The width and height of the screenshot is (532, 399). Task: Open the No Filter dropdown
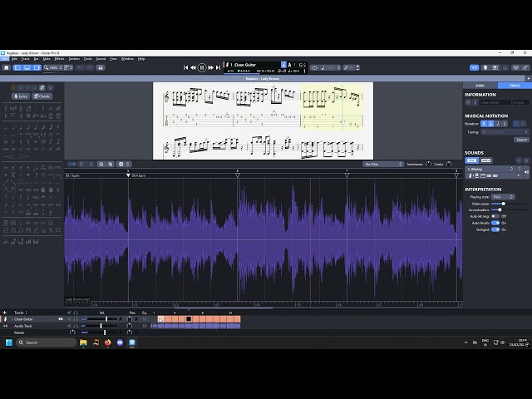382,164
